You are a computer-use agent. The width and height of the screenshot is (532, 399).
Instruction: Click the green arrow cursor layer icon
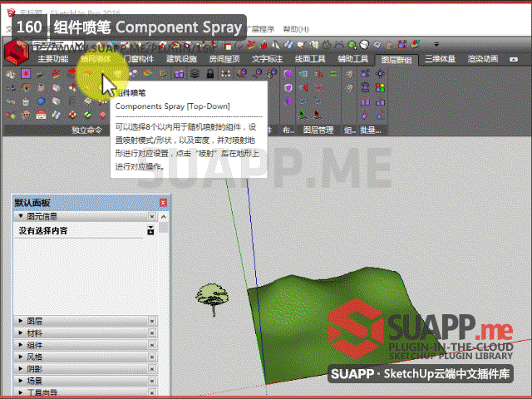click(x=303, y=115)
